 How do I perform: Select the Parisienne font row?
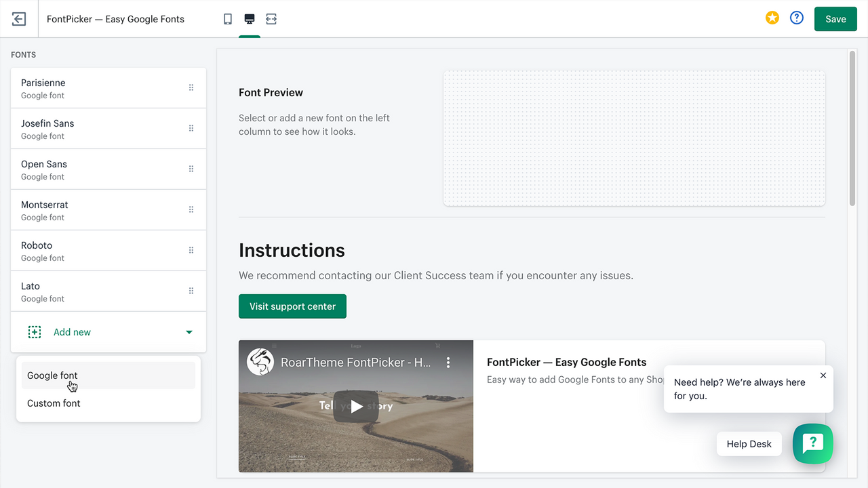(108, 88)
